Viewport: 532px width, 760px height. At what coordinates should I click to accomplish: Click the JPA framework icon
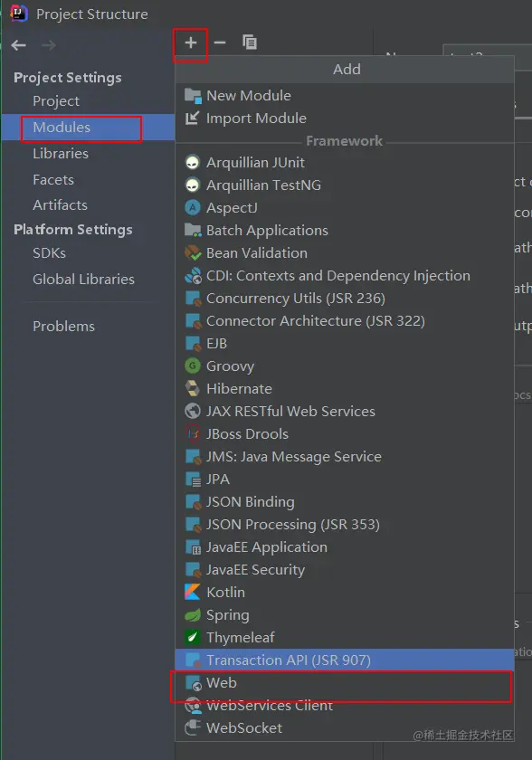pos(193,479)
